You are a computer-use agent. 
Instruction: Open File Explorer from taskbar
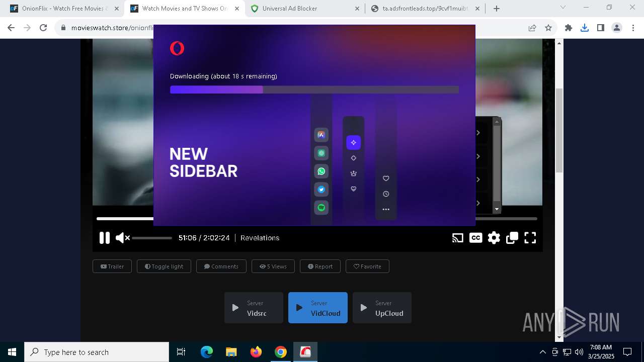tap(231, 352)
